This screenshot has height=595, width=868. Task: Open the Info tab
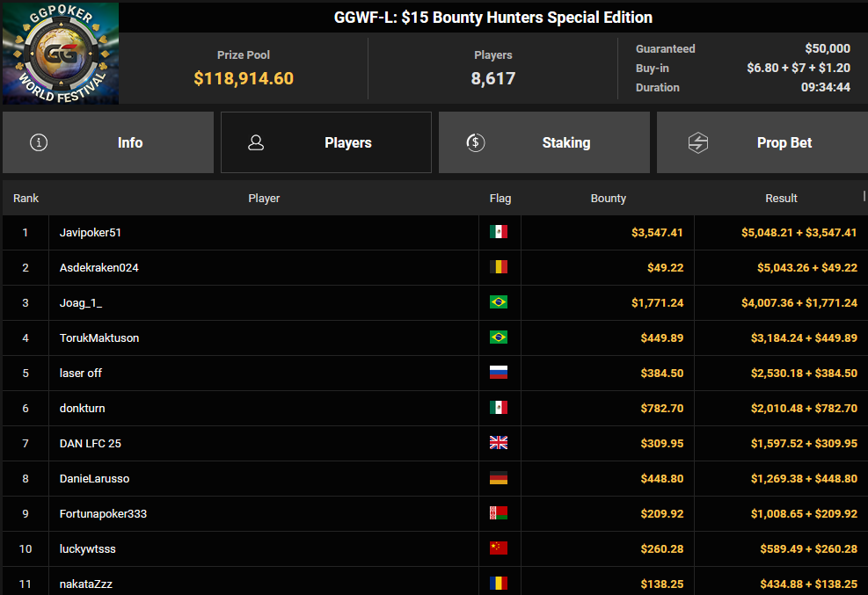[x=108, y=142]
